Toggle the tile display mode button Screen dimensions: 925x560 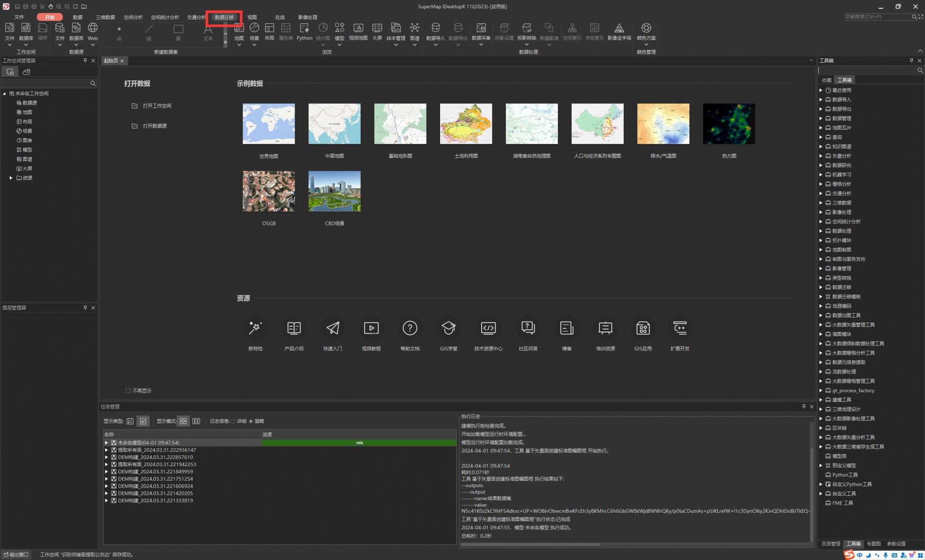click(183, 421)
